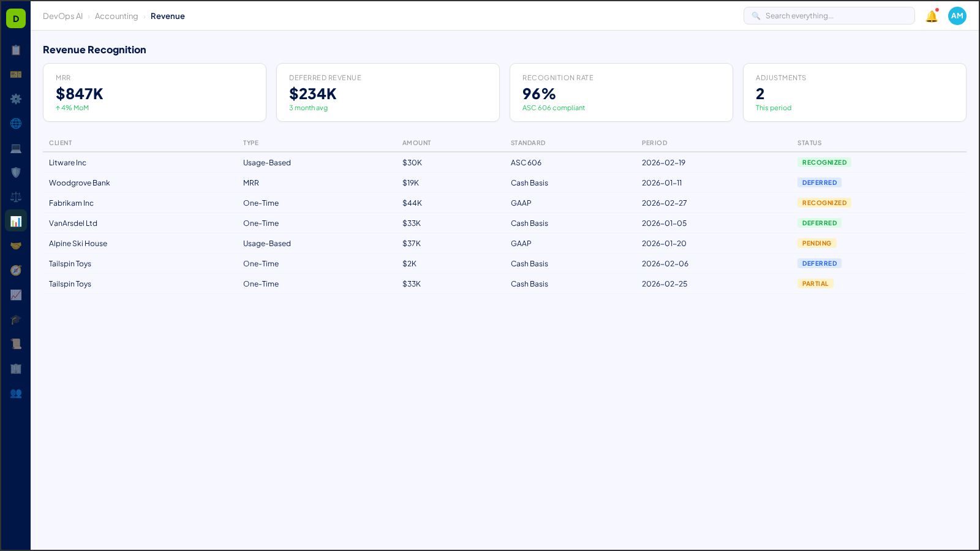This screenshot has height=551, width=980.
Task: Select the scales of justice sidebar icon
Action: pos(16,196)
